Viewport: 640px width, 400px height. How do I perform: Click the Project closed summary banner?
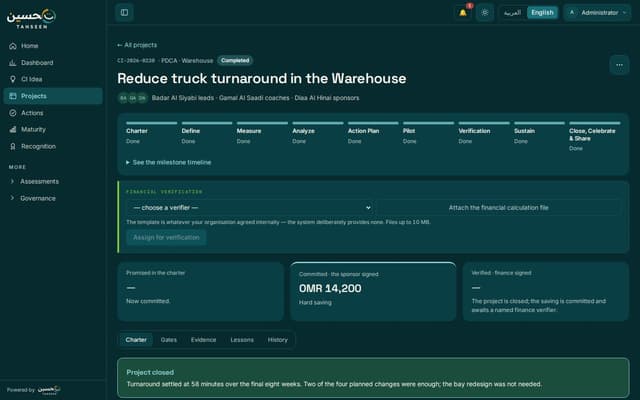pos(373,378)
